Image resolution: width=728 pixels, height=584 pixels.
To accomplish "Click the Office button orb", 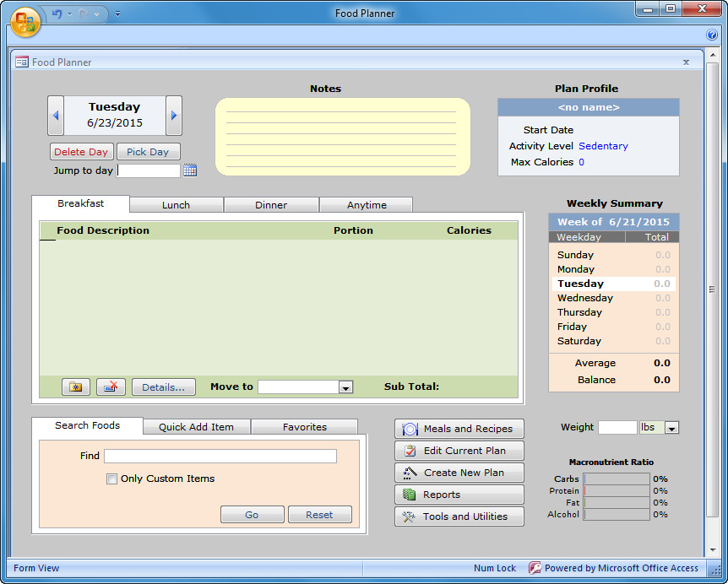I will coord(25,21).
